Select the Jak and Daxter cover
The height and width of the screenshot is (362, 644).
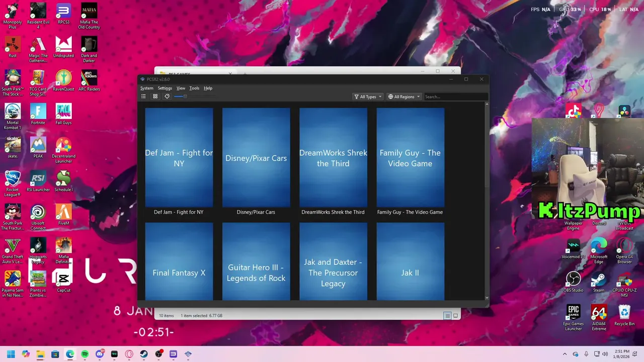[333, 261]
